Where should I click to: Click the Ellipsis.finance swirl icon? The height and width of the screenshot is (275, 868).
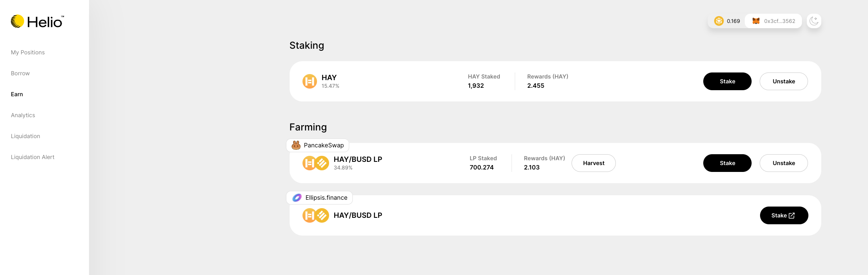click(x=297, y=198)
